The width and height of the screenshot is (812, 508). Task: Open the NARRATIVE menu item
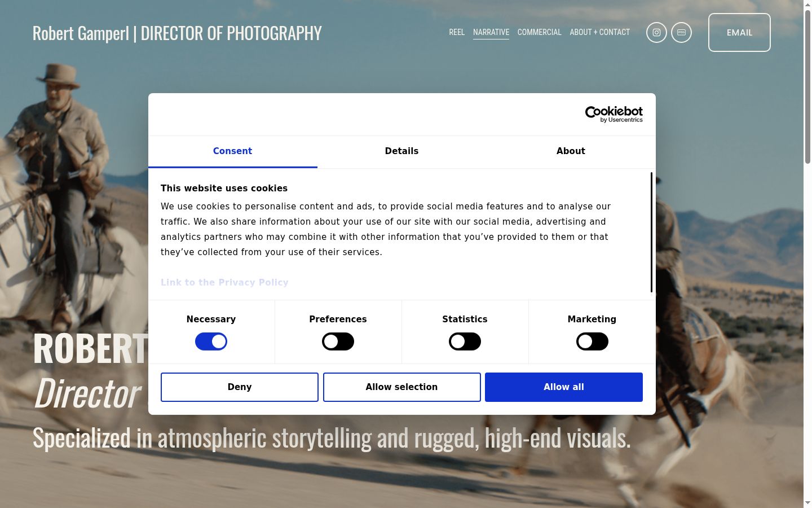coord(491,32)
